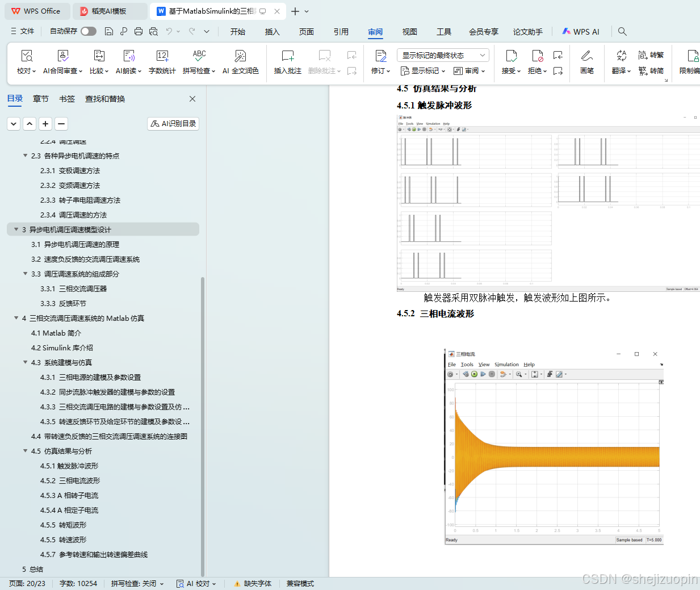Click the 字数: 10254 status bar entry
Image resolution: width=700 pixels, height=590 pixels.
point(78,583)
